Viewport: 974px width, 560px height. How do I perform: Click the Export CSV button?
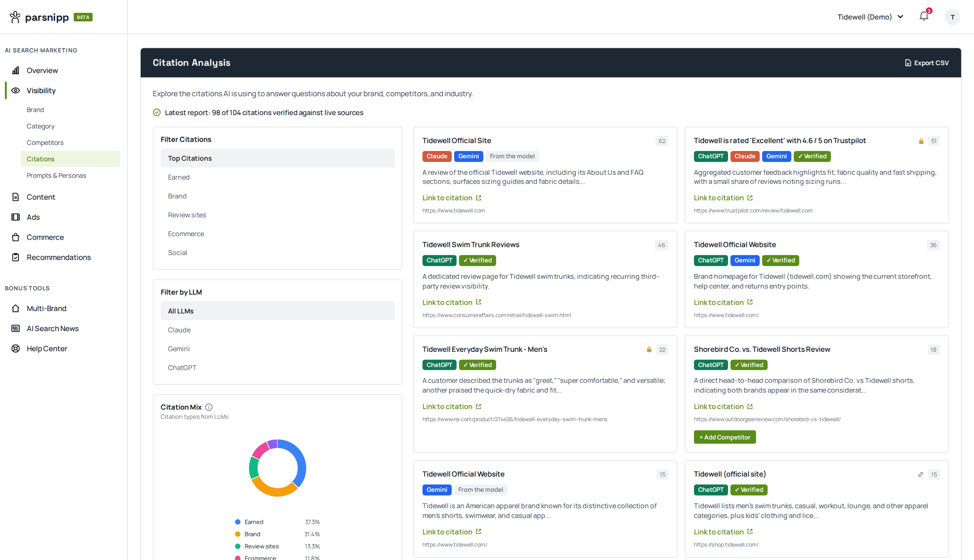click(927, 63)
